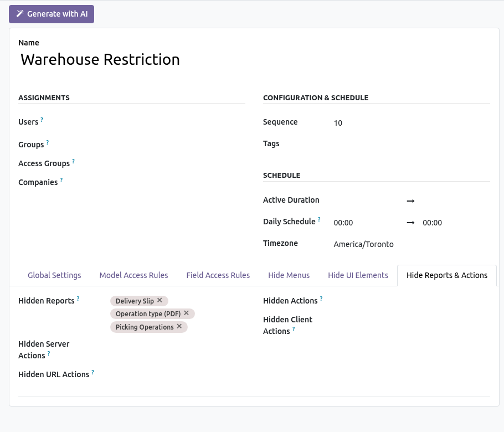Open the Timezone America/Toronto dropdown
Image resolution: width=504 pixels, height=432 pixels.
[412, 244]
